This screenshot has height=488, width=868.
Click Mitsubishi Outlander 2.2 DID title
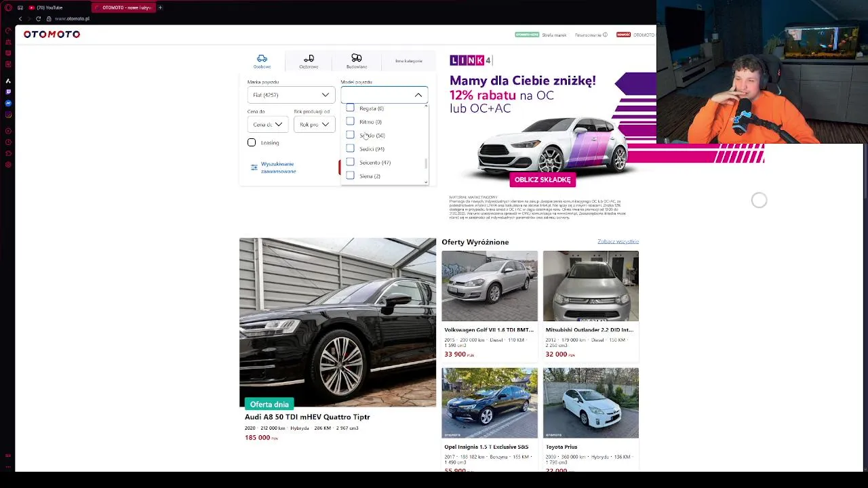[589, 329]
